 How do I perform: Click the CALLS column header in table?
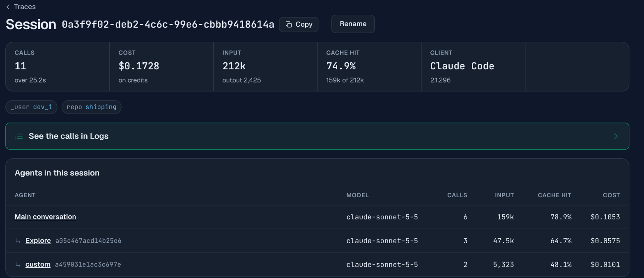tap(457, 195)
